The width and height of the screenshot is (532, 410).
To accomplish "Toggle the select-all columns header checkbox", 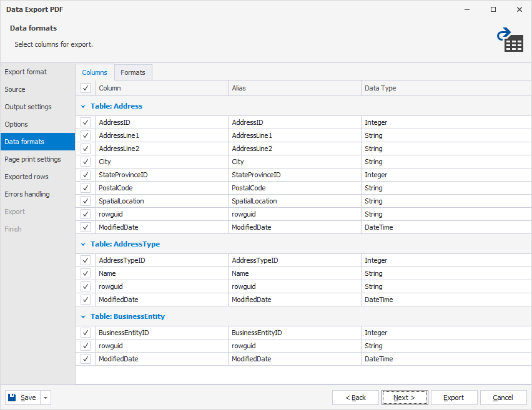I will pos(86,88).
